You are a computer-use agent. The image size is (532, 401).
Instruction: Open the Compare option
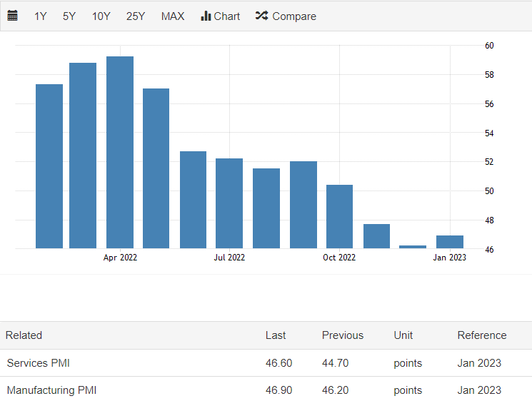point(286,16)
